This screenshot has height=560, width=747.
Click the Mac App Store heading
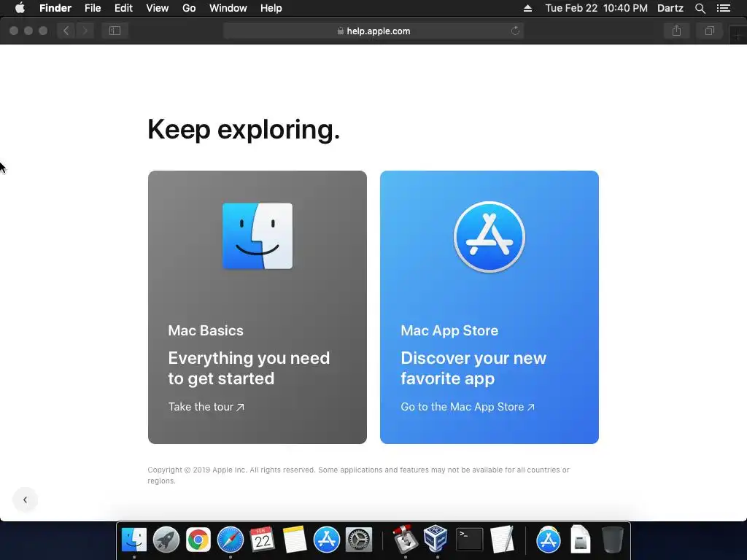(449, 330)
